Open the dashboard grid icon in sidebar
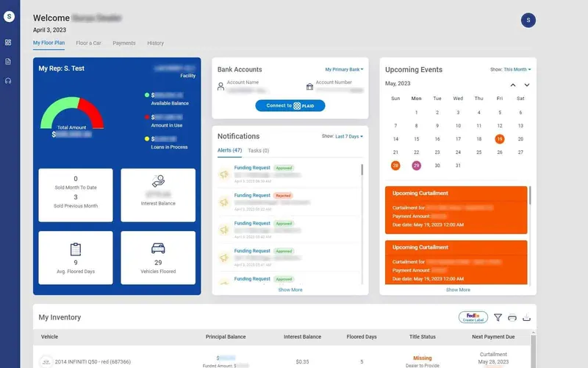 8,43
